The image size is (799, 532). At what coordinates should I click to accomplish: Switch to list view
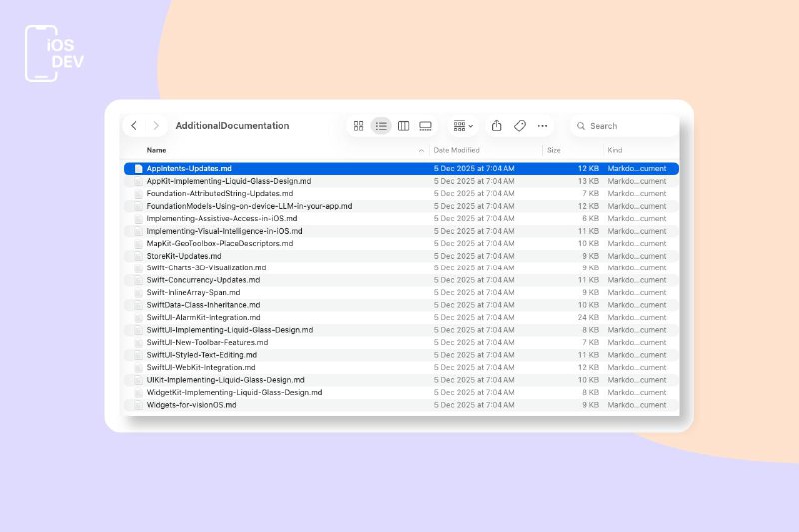click(381, 126)
